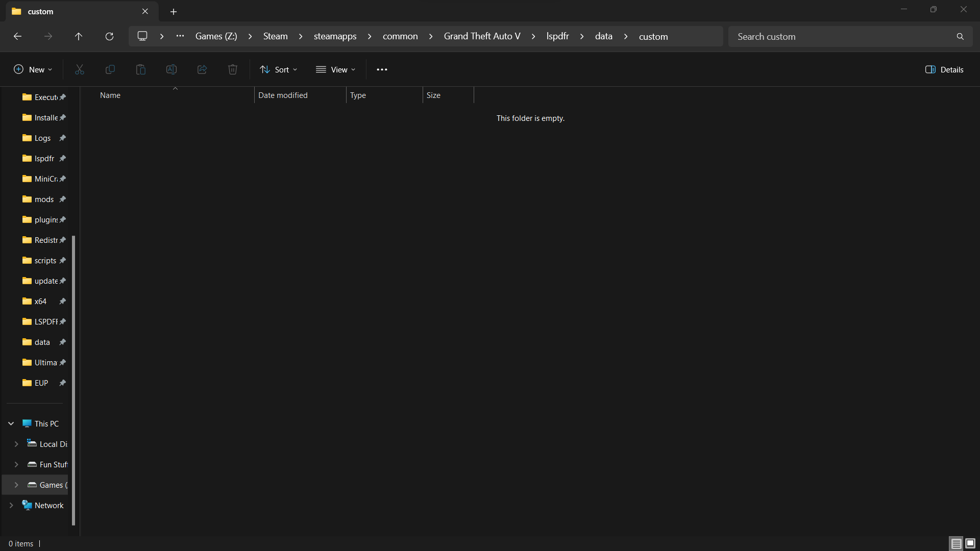
Task: Select the custom tab title
Action: (x=41, y=11)
